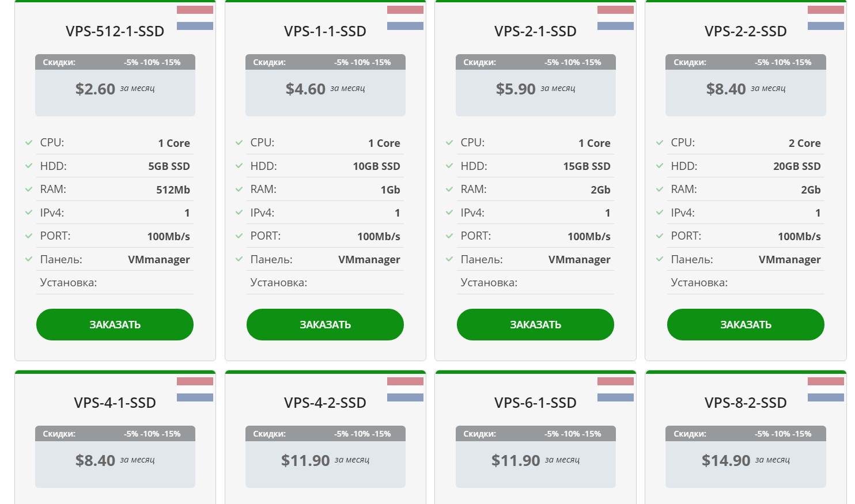Click the RAM checkmark in VPS-2-2-SSD card
855x504 pixels.
click(x=660, y=189)
